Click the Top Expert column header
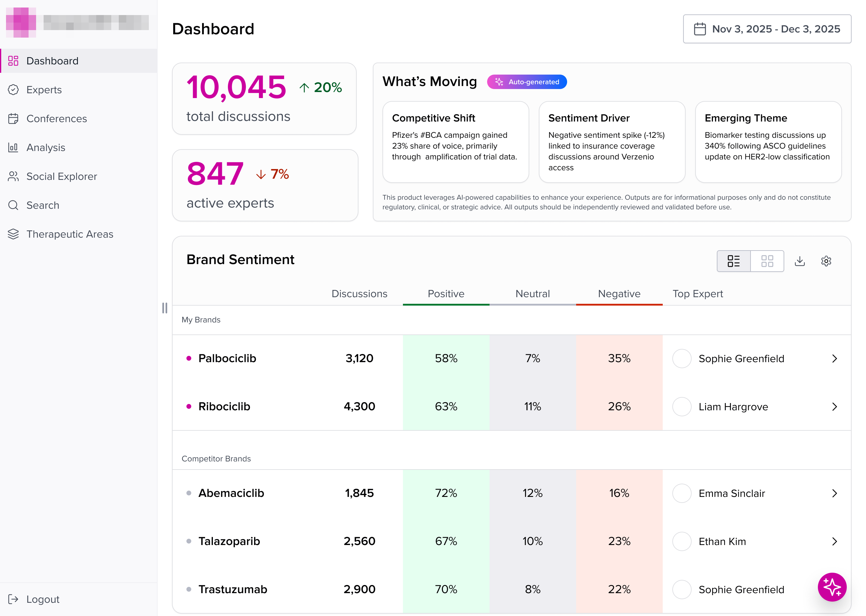Viewport: 866px width, 616px height. click(698, 294)
